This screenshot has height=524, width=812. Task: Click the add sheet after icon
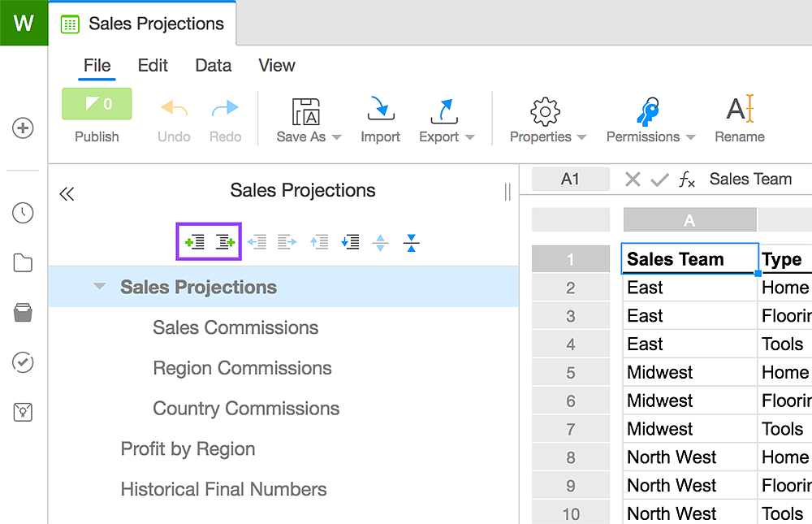pyautogui.click(x=225, y=242)
